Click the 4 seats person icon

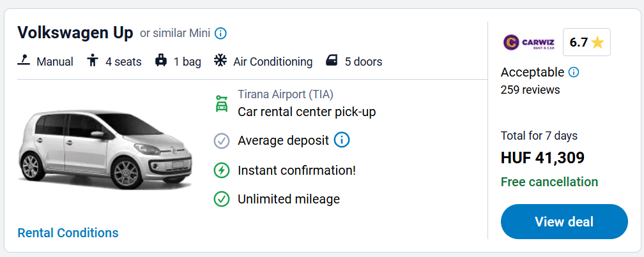pyautogui.click(x=93, y=61)
